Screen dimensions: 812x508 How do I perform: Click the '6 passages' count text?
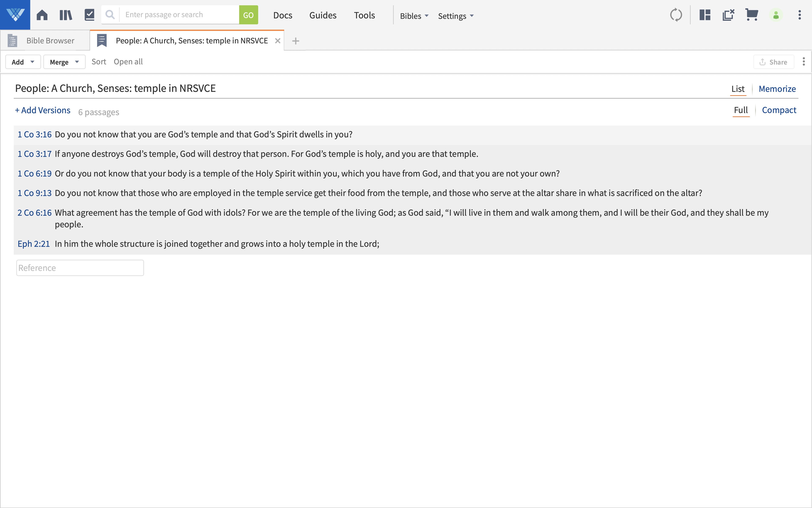[x=99, y=112]
